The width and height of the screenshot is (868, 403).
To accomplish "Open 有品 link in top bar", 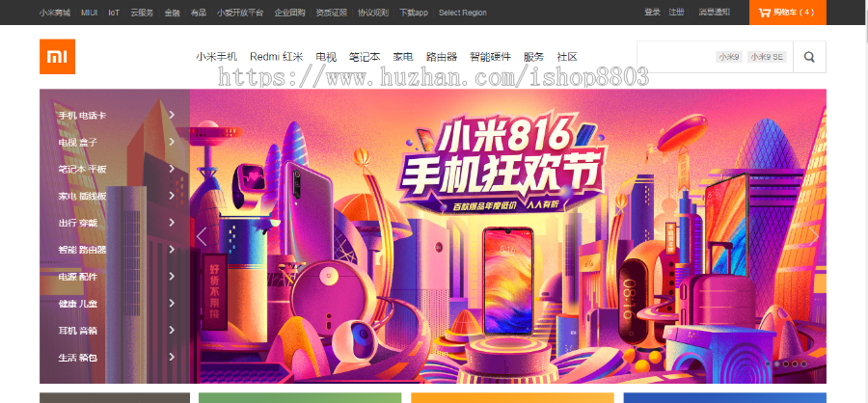I will (198, 13).
